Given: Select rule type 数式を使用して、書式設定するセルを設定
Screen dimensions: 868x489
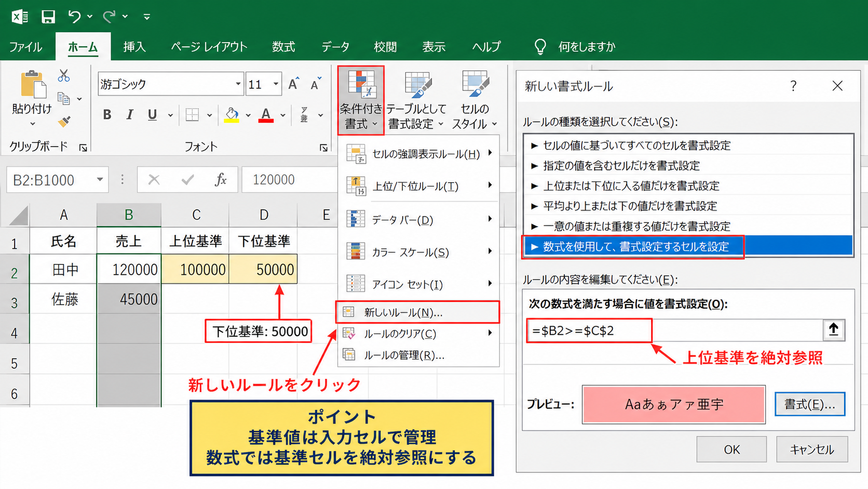Looking at the screenshot, I should click(688, 246).
